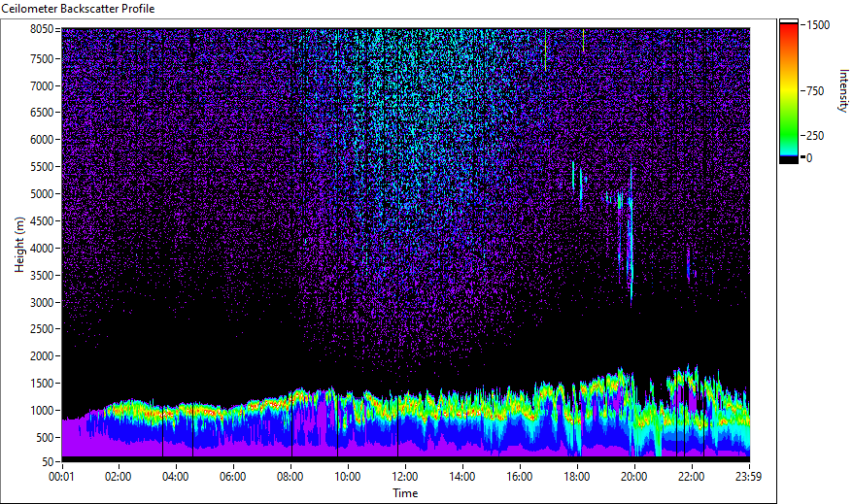This screenshot has width=853, height=504.
Task: Click the 00:01 time tick label
Action: point(61,477)
